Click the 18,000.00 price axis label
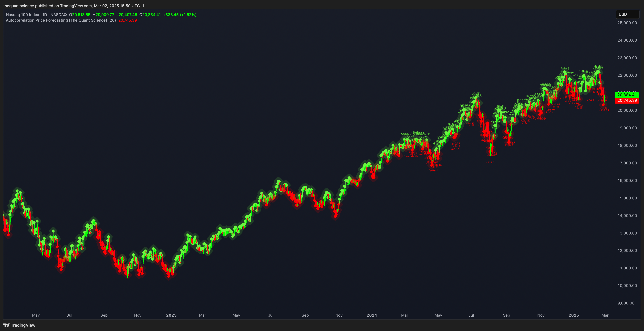Image resolution: width=644 pixels, height=331 pixels. [x=627, y=145]
